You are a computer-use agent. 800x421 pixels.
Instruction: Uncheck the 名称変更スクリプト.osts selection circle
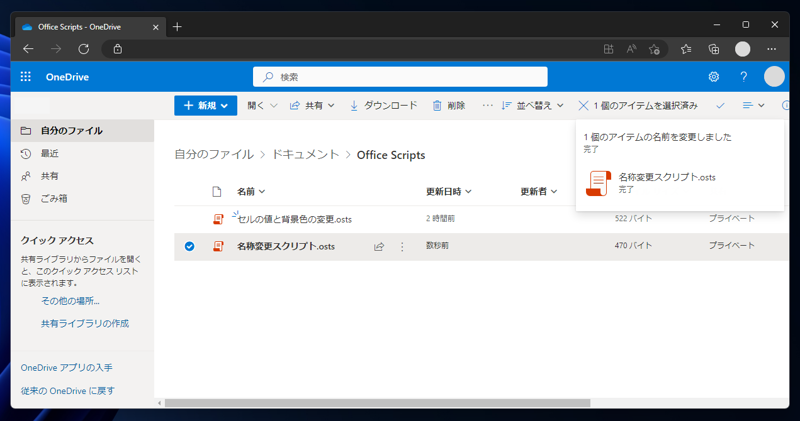[189, 246]
